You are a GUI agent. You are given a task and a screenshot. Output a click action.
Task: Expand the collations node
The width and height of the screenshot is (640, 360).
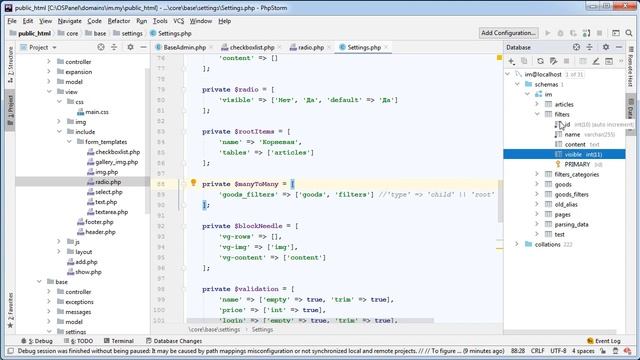[517, 244]
